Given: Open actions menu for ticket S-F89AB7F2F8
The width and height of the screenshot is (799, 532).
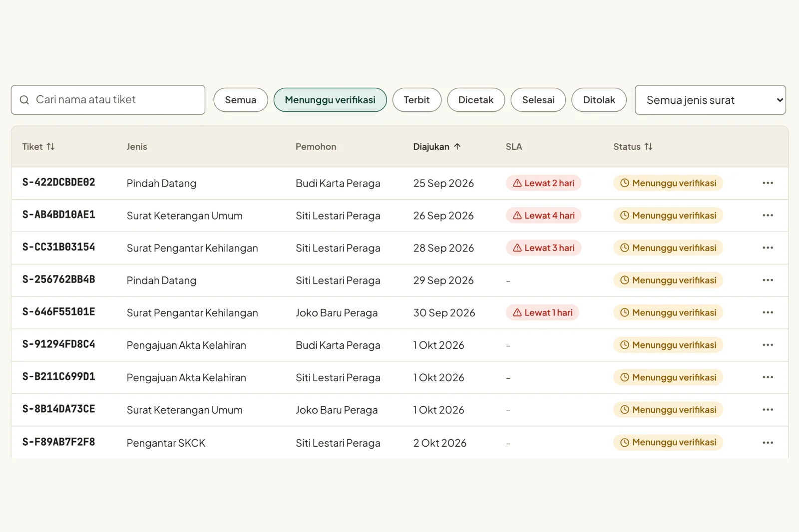Looking at the screenshot, I should pyautogui.click(x=768, y=443).
